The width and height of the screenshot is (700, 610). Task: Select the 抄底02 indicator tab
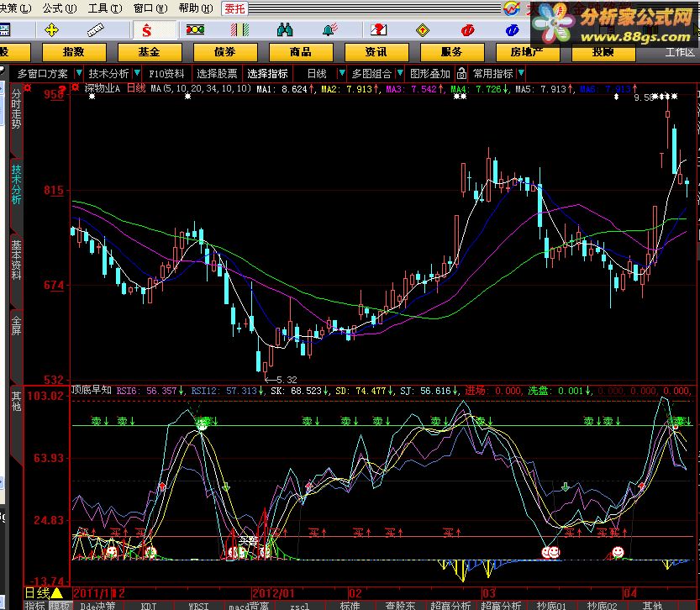pyautogui.click(x=602, y=606)
